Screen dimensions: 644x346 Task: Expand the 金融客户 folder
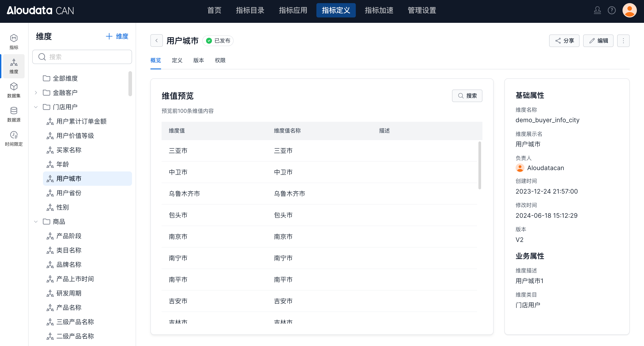coord(36,93)
